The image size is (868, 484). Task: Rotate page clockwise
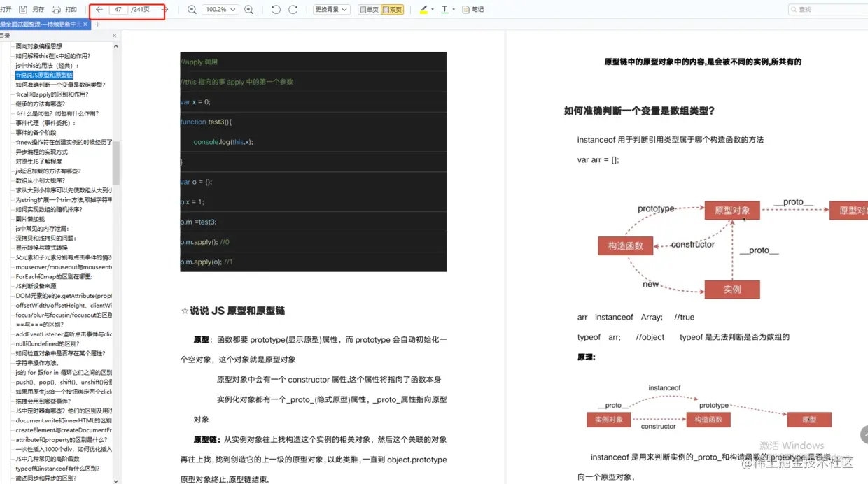[293, 10]
